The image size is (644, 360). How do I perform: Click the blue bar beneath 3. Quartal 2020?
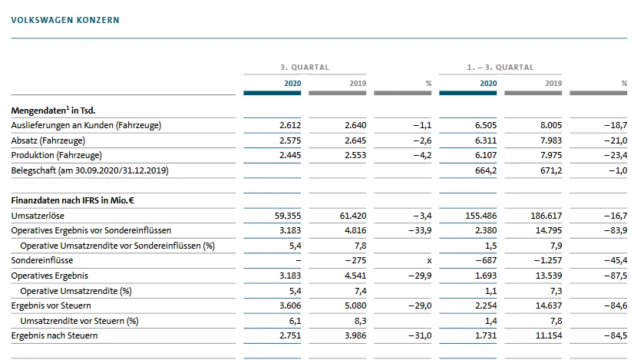coord(272,93)
